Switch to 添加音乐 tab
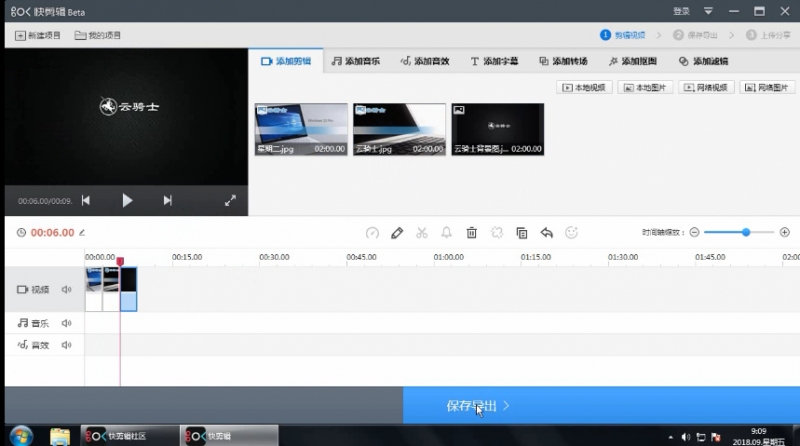Viewport: 800px width, 446px height. [356, 61]
